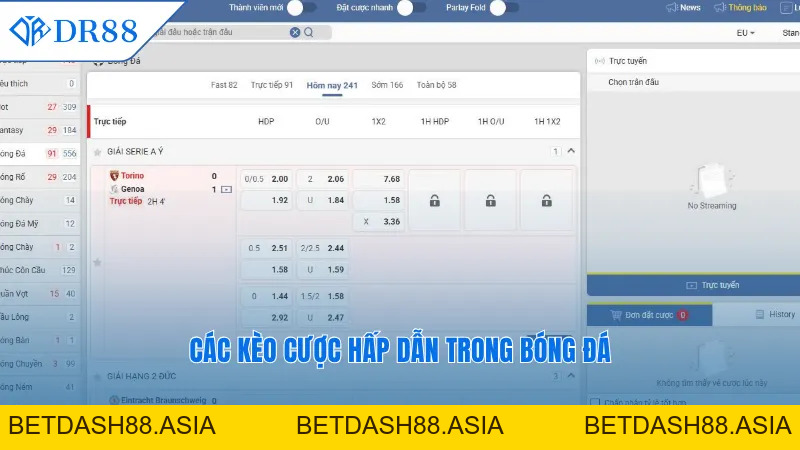The image size is (800, 450).
Task: Switch to the Fast 82 tab
Action: (x=224, y=85)
